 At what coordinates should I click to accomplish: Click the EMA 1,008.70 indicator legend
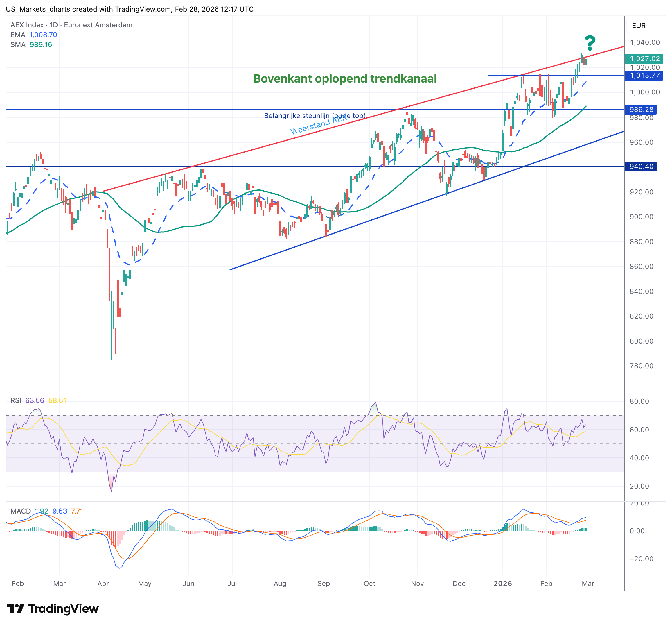point(34,35)
